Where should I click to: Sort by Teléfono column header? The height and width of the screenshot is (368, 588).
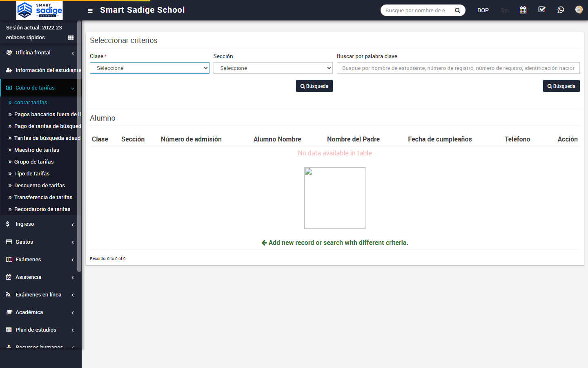(x=517, y=139)
